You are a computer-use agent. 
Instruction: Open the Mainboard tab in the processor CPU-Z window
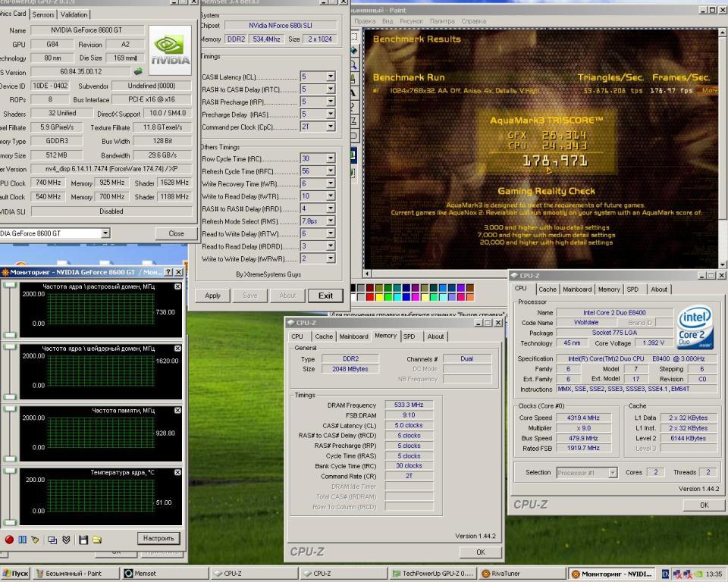coord(577,289)
